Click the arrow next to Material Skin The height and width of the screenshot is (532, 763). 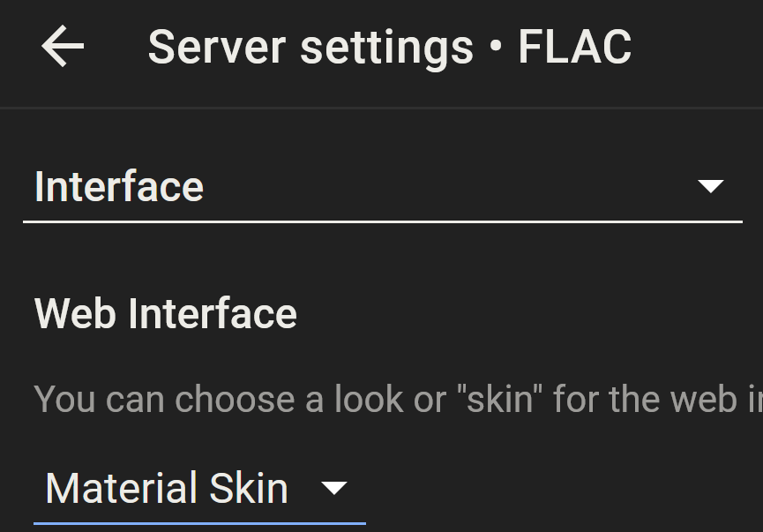pyautogui.click(x=334, y=488)
